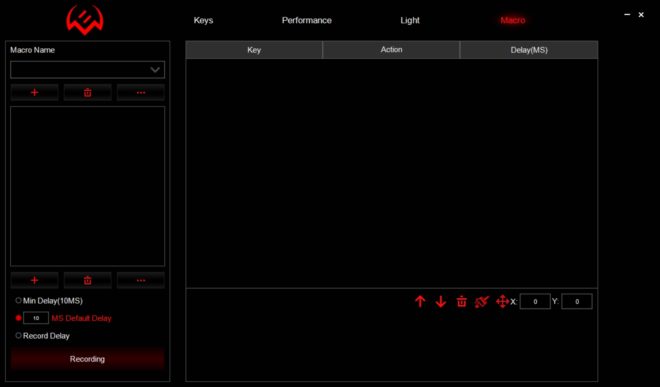
Task: Select Min Delay(10MS) radio option
Action: (19, 301)
